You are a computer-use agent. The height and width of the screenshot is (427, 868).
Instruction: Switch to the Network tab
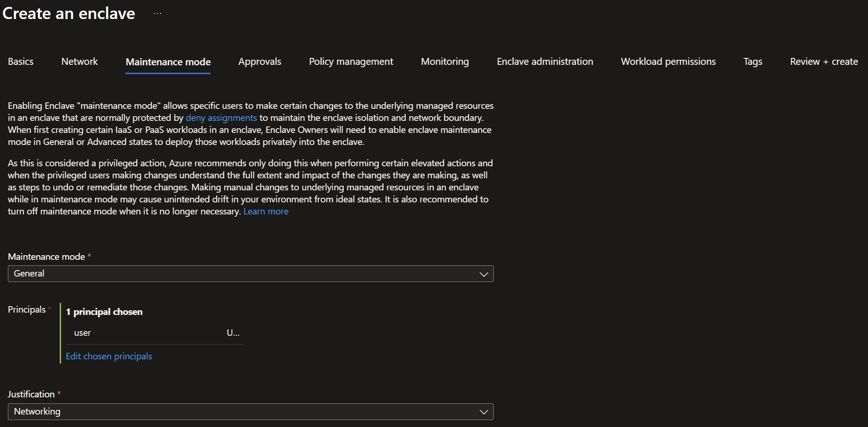coord(80,62)
